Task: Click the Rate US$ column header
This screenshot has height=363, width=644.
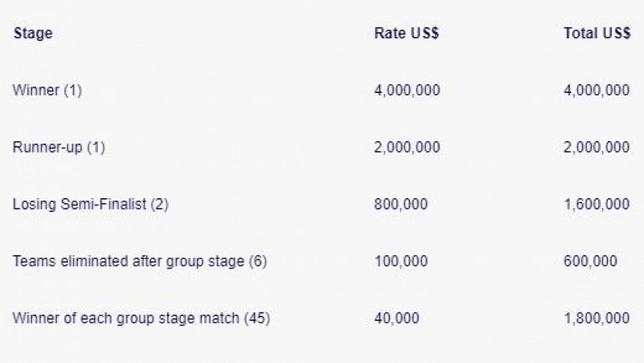Action: [406, 33]
